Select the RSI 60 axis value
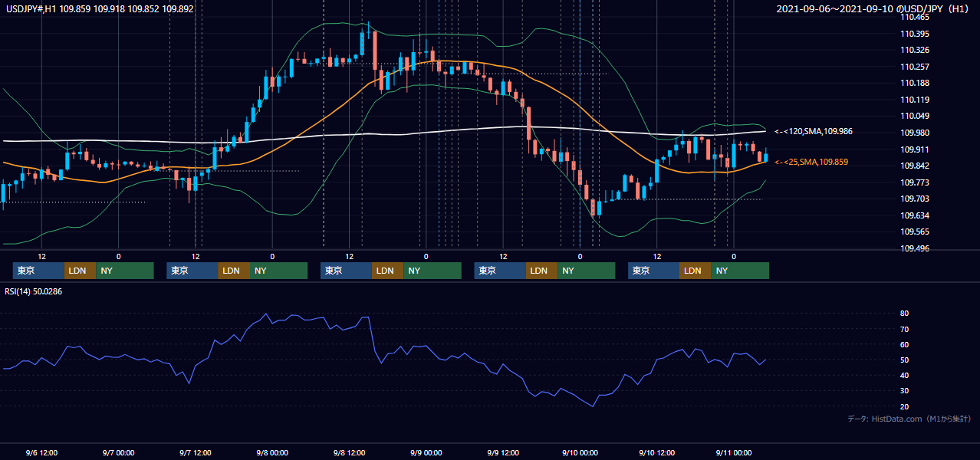Image resolution: width=980 pixels, height=460 pixels. click(x=904, y=344)
